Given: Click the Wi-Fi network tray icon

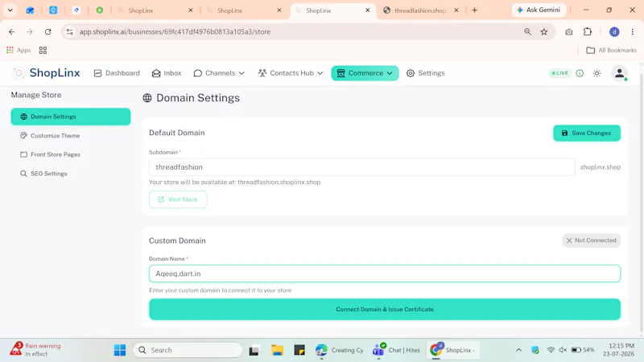Looking at the screenshot, I should coord(551,350).
